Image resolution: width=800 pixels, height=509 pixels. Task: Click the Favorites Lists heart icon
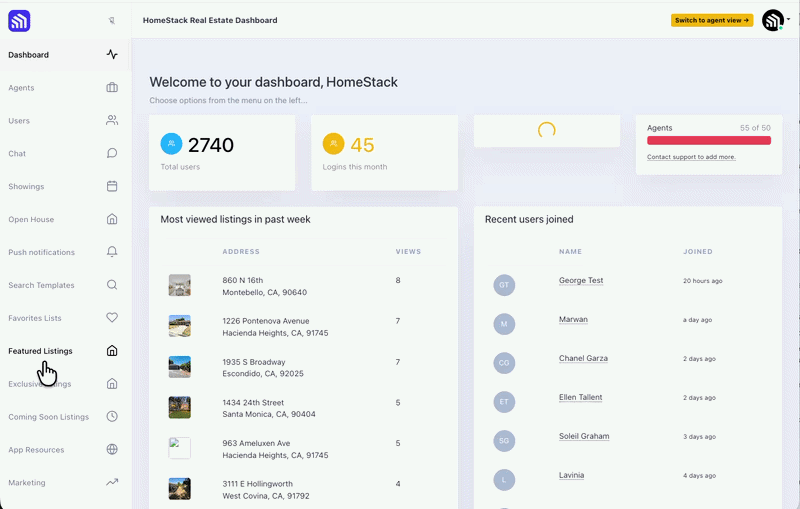(x=112, y=318)
